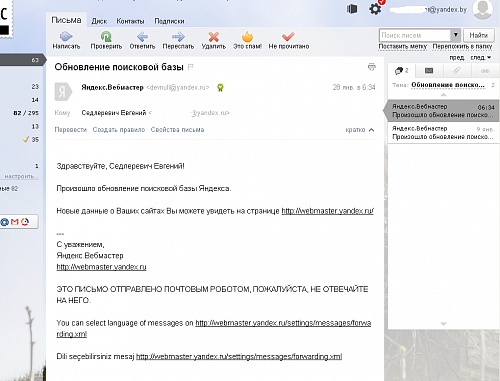The width and height of the screenshot is (500, 381).
Task: Click the green verified sender badge
Action: (220, 88)
